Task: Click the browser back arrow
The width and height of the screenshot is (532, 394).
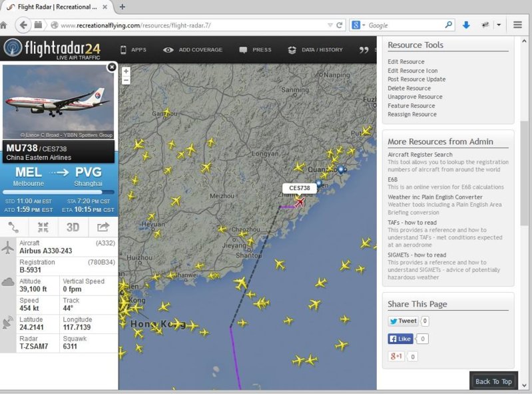Action: coord(23,25)
